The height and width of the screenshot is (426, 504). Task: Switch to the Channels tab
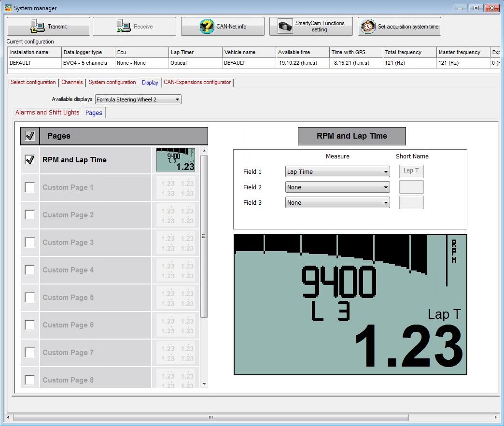[x=72, y=82]
